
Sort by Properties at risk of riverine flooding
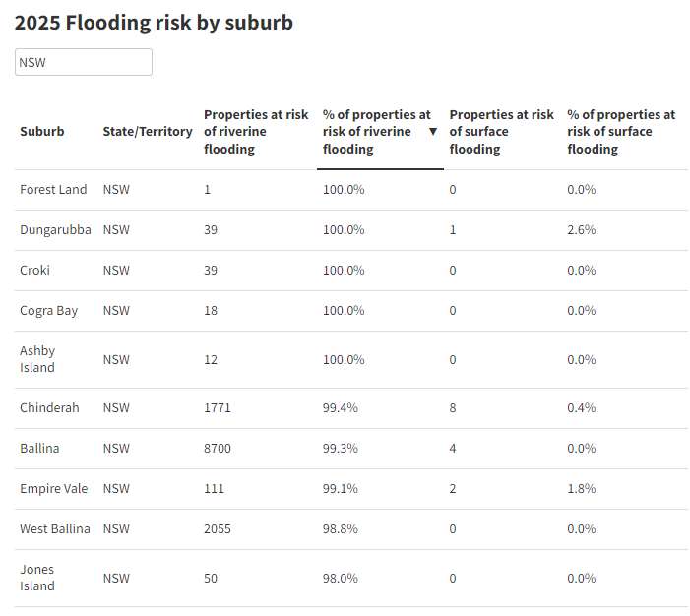tap(256, 132)
